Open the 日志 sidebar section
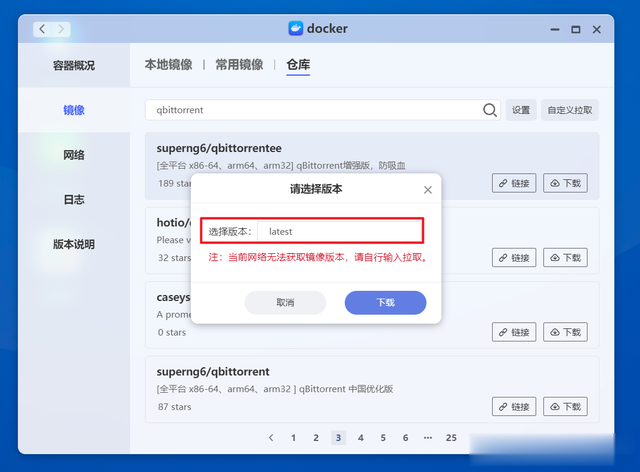Image resolution: width=640 pixels, height=472 pixels. (x=74, y=200)
